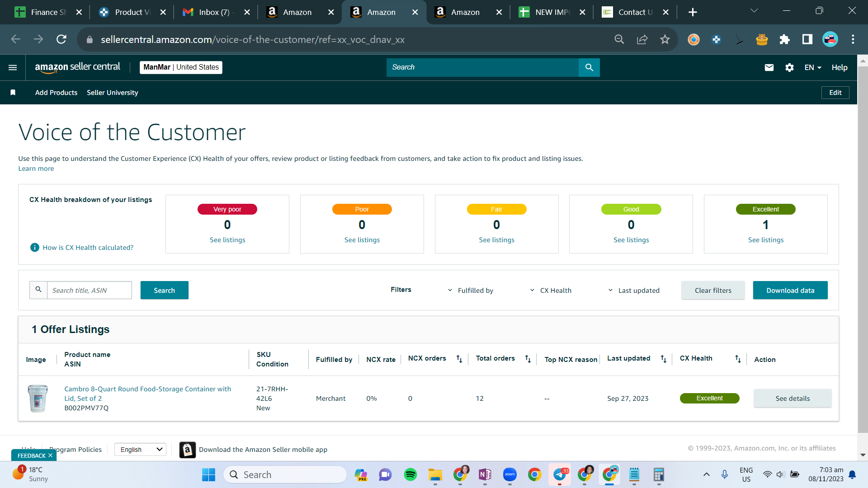Viewport: 868px width, 488px height.
Task: Focus the Seller Central header search box
Action: click(x=482, y=67)
